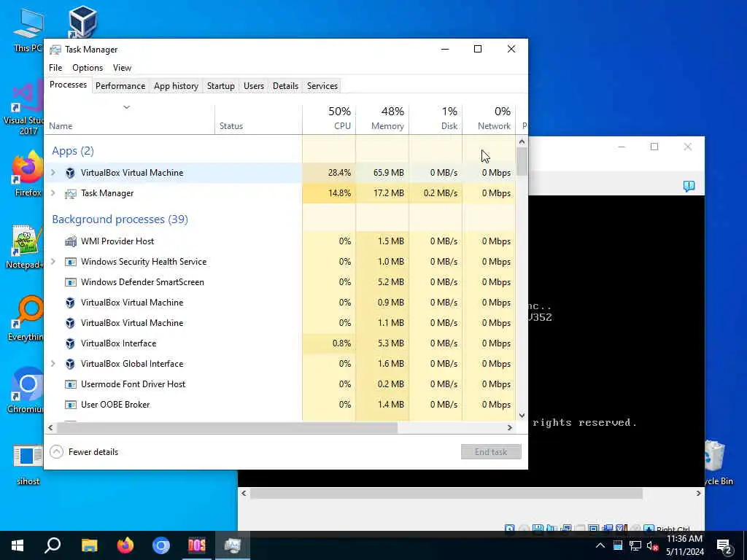This screenshot has height=560, width=747.
Task: Switch to the Details tab
Action: click(285, 86)
